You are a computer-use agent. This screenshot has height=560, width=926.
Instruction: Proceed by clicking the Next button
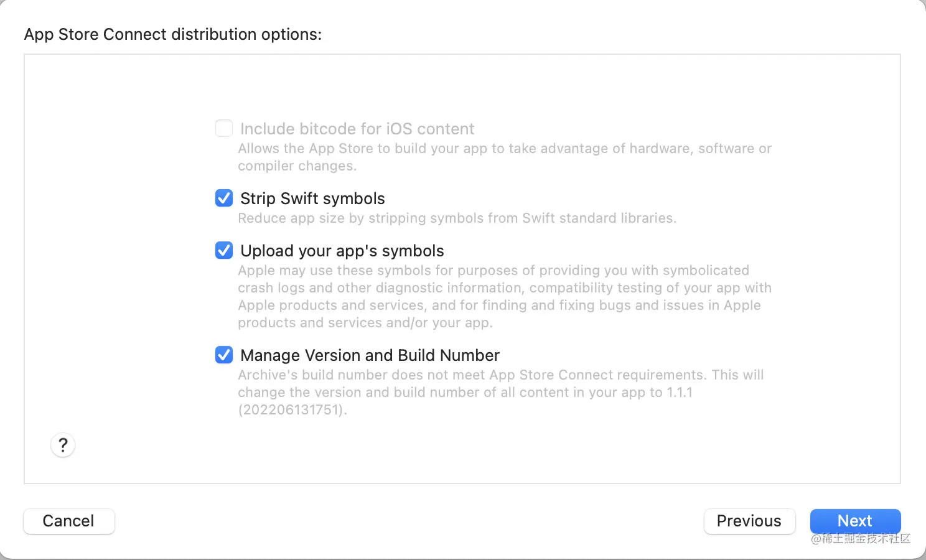click(855, 520)
